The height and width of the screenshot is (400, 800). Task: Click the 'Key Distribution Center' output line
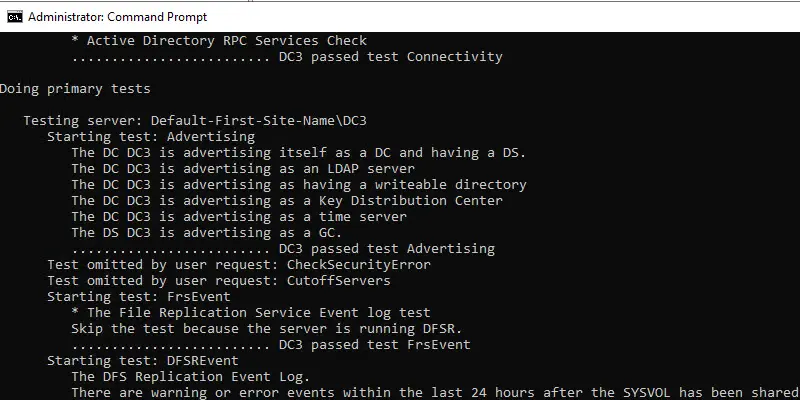287,201
